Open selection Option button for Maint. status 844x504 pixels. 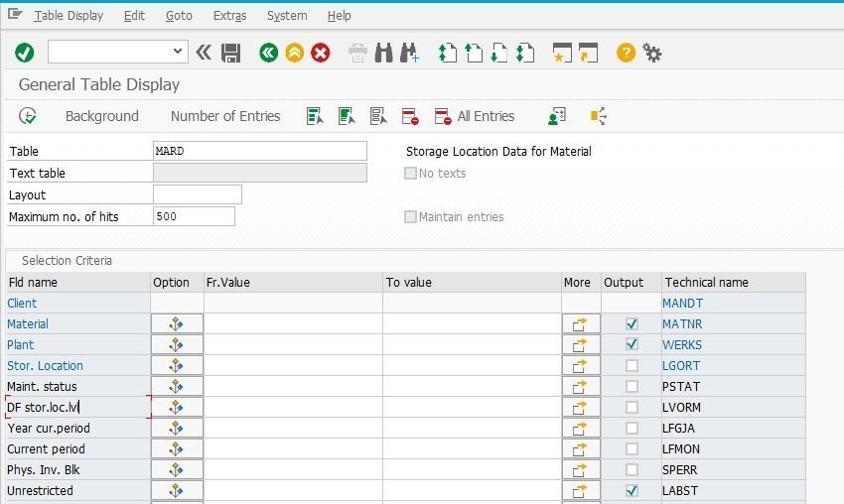pos(177,386)
